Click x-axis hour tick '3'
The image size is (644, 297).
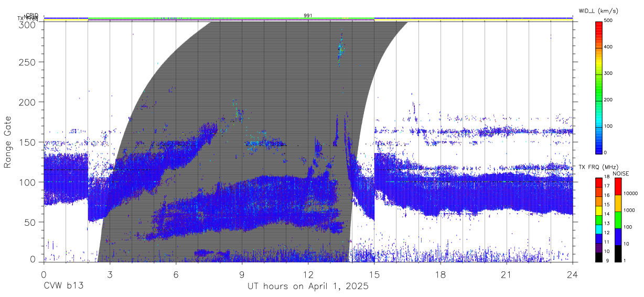click(110, 274)
